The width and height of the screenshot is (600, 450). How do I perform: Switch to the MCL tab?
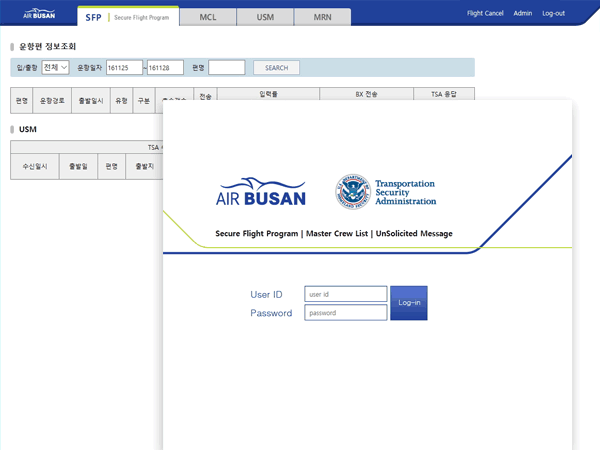point(208,17)
